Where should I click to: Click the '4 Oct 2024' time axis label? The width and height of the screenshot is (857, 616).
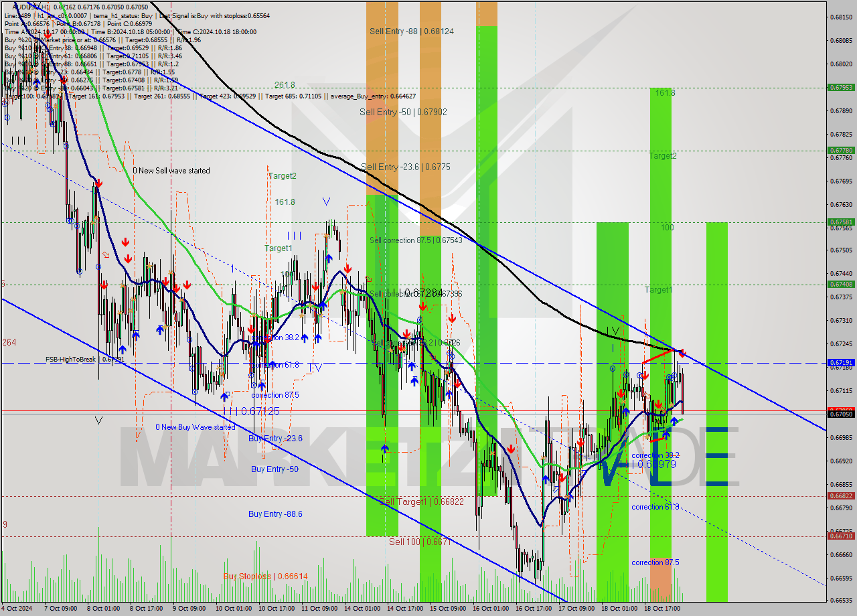(17, 609)
